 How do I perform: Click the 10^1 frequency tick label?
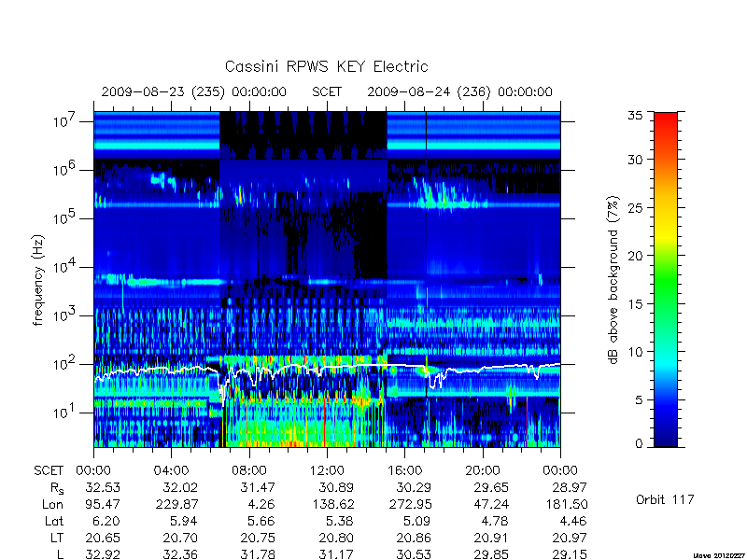point(65,412)
